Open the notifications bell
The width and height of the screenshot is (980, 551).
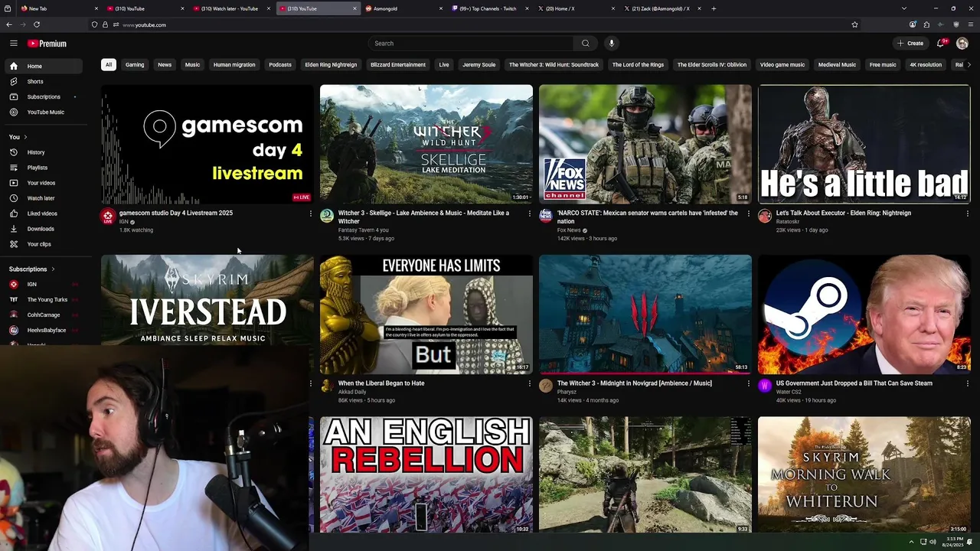pyautogui.click(x=942, y=44)
